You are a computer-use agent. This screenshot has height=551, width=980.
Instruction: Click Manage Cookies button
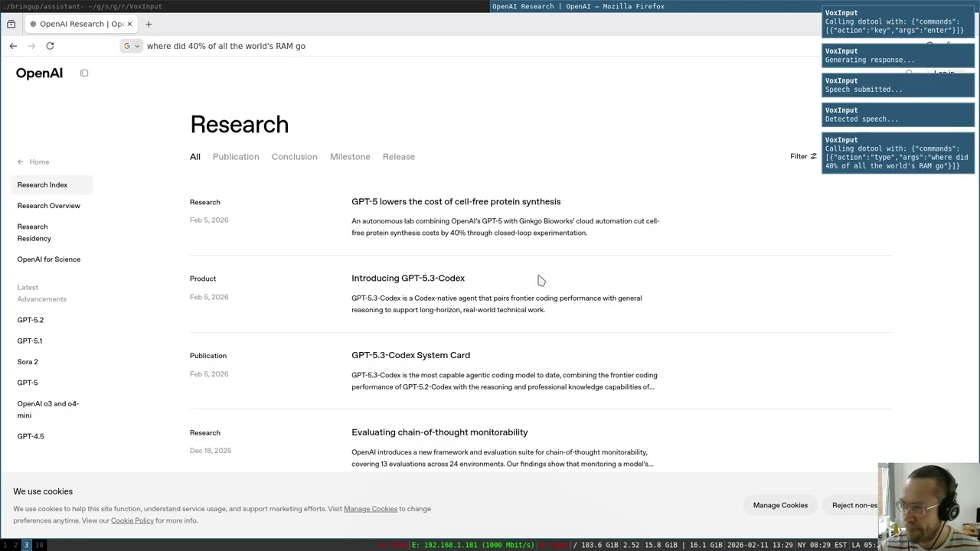(780, 505)
